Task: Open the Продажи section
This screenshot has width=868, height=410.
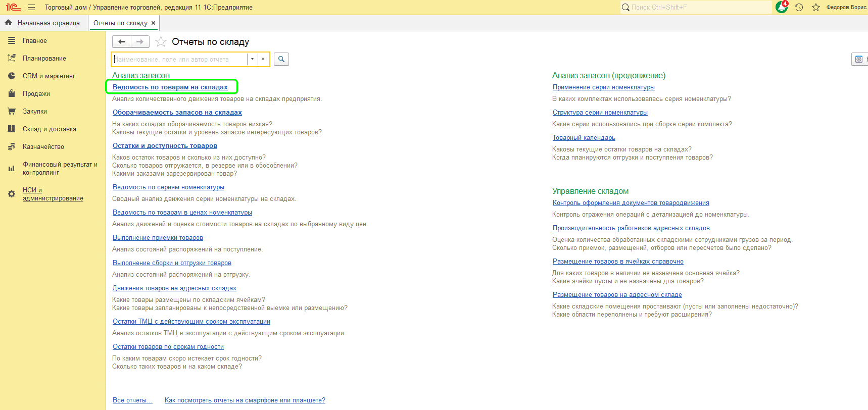Action: pos(36,94)
